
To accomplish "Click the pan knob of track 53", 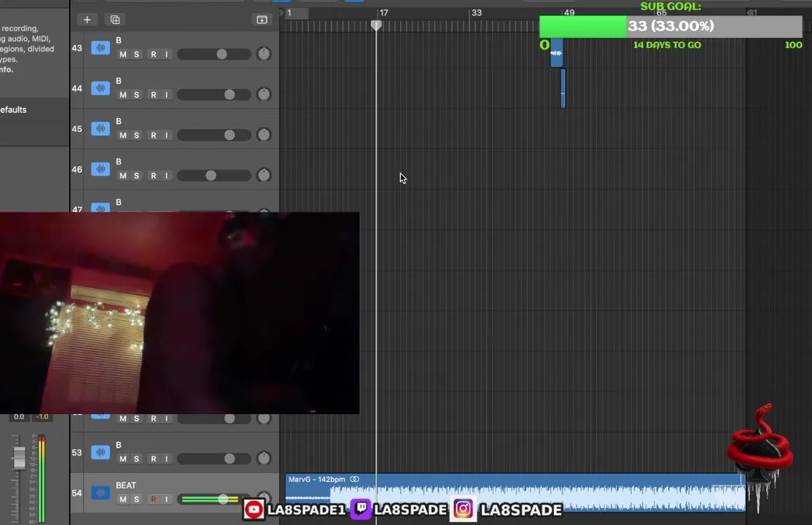I will coord(264,458).
